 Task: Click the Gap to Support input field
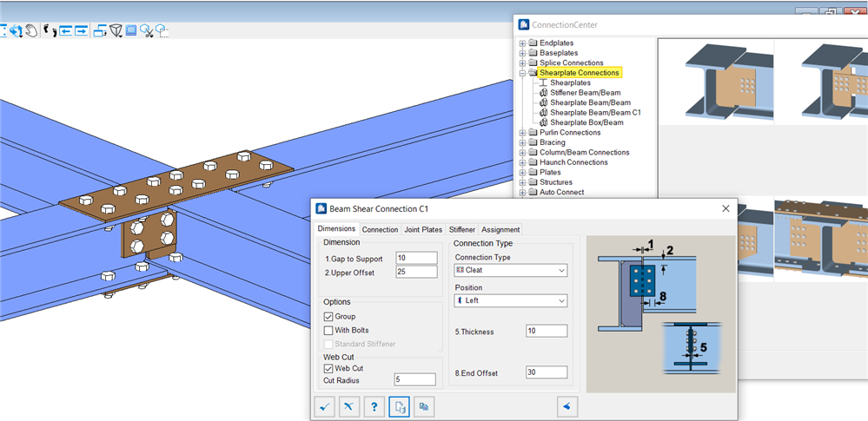[415, 258]
